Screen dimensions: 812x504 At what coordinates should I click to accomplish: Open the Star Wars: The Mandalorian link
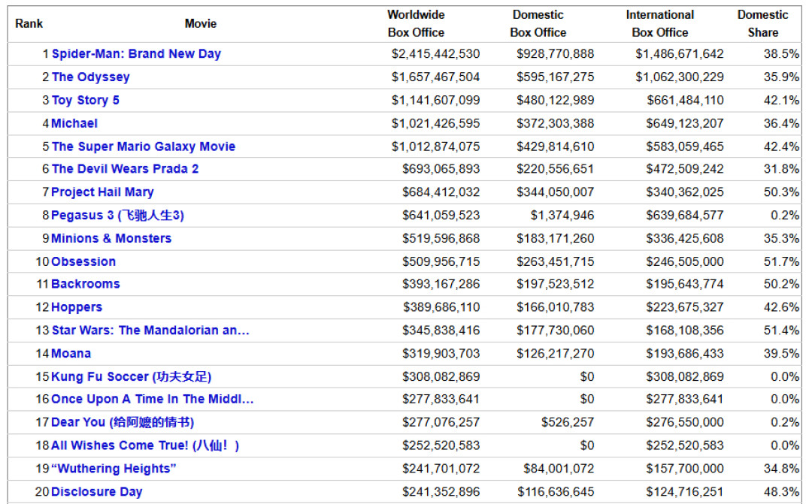coord(150,330)
